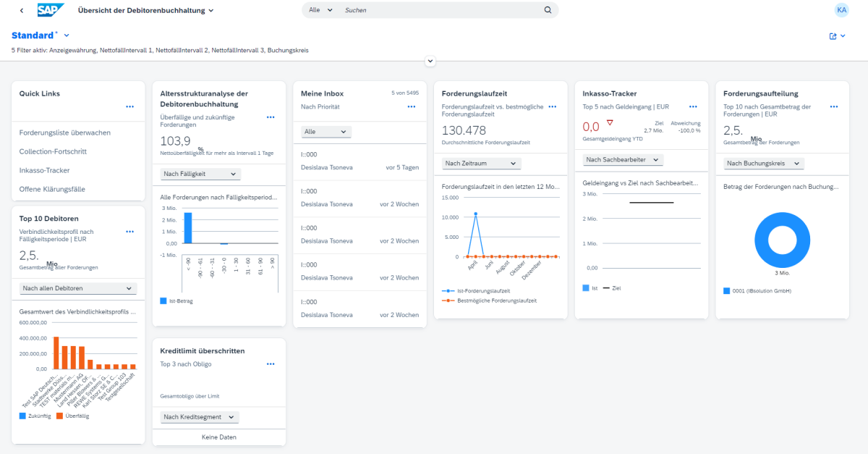868x454 pixels.
Task: Click the back navigation arrow
Action: coord(20,10)
